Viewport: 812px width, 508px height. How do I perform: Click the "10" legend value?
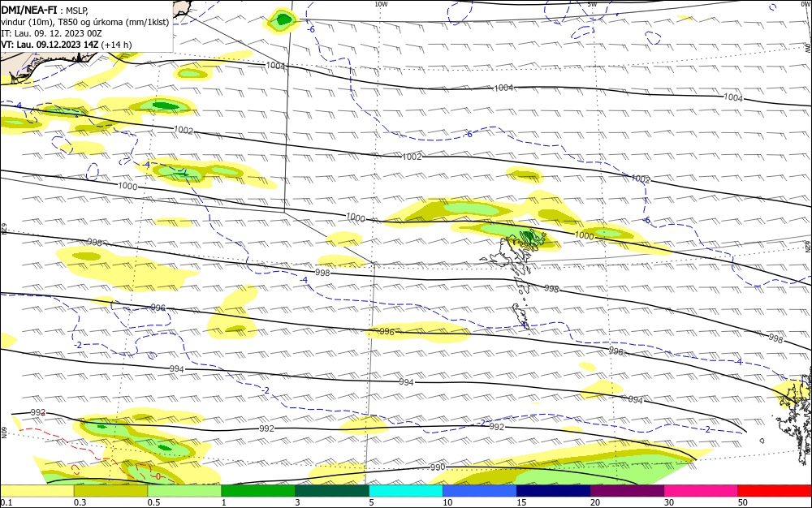[447, 502]
